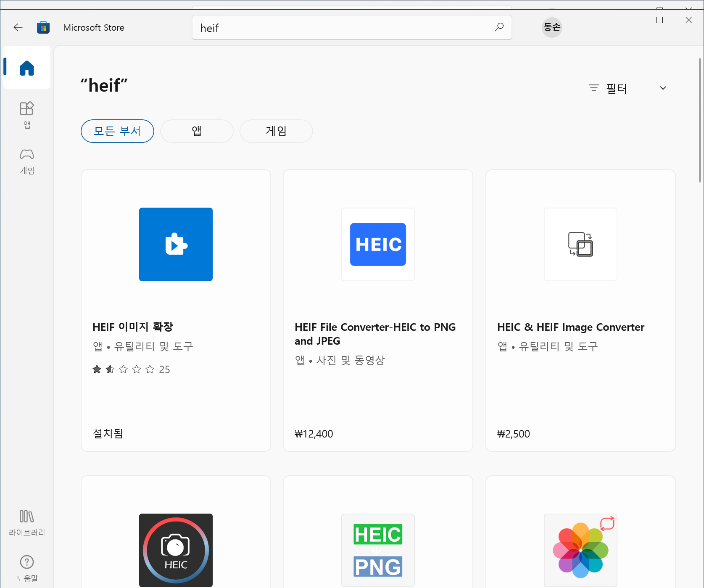
Task: Click the 앱 • 사진 및 동영상 category text
Action: point(340,360)
